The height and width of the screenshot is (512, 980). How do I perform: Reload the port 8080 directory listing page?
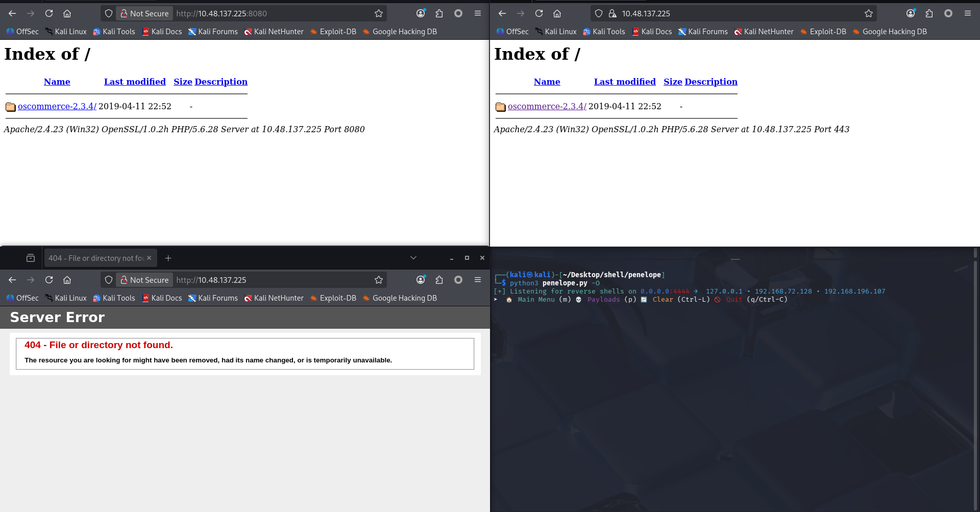[49, 13]
